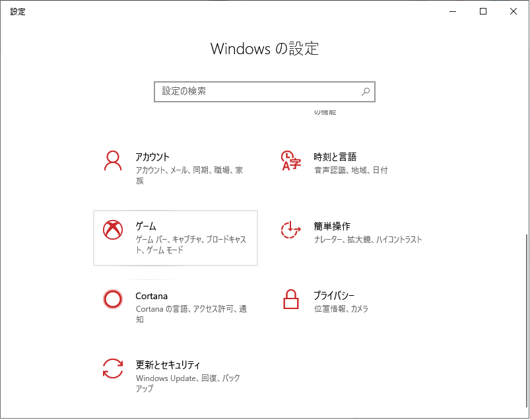Click the search magnifier icon

pyautogui.click(x=366, y=92)
